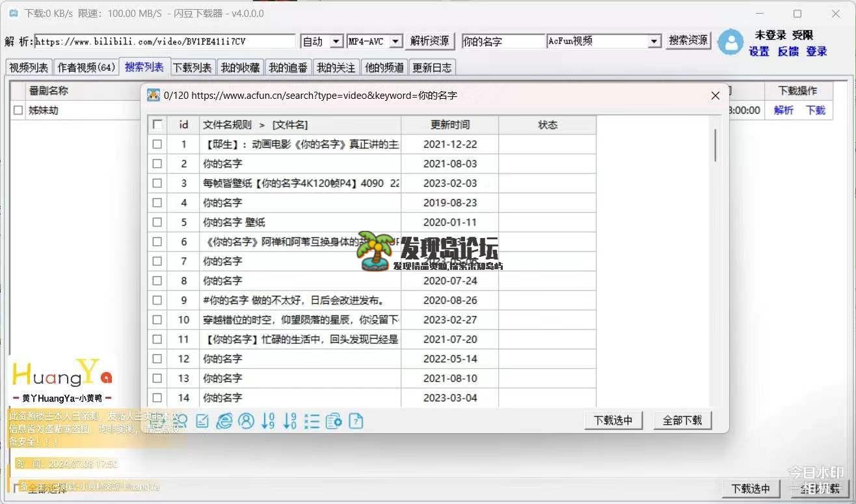This screenshot has height=504, width=856.
Task: Open 设置 link at top right
Action: click(759, 51)
